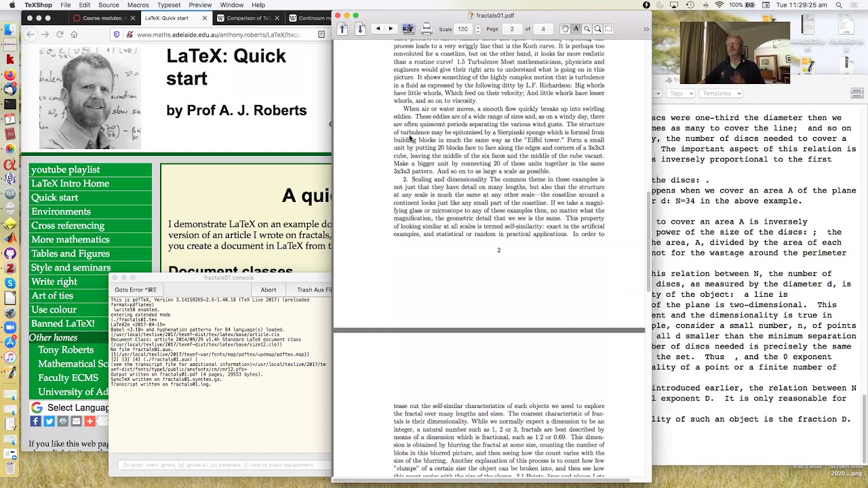The image size is (868, 488).
Task: Go to browser home page
Action: (x=75, y=35)
